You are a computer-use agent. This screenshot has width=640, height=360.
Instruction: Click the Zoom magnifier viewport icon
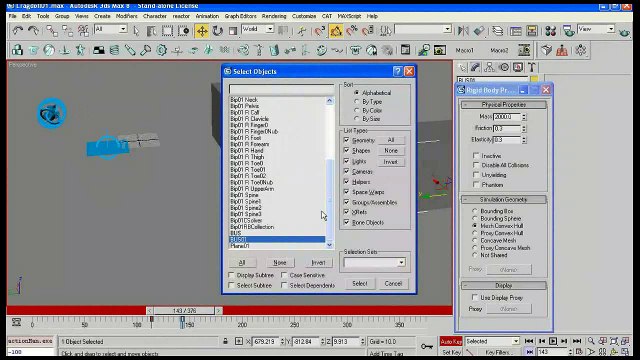coord(591,341)
